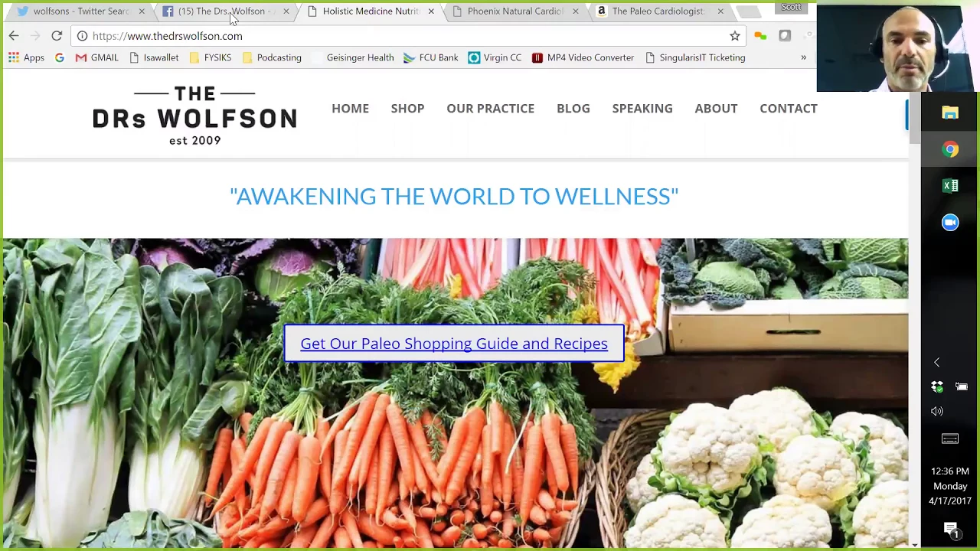Switch to The Drs. Wolfson Facebook tab
Viewport: 980px width, 551px height.
(x=221, y=11)
